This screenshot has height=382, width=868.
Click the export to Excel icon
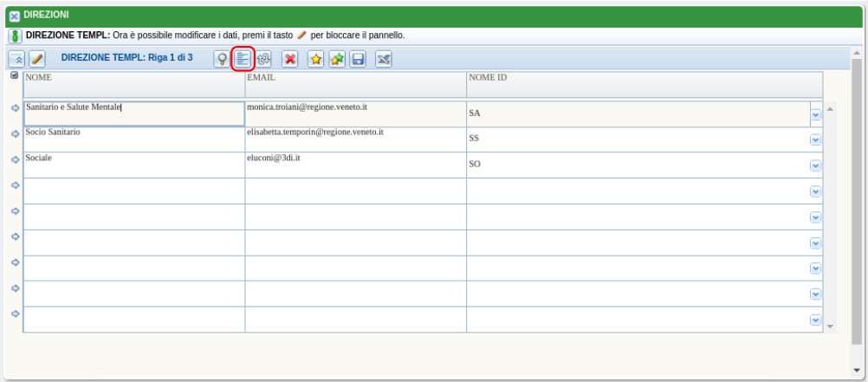pos(384,59)
